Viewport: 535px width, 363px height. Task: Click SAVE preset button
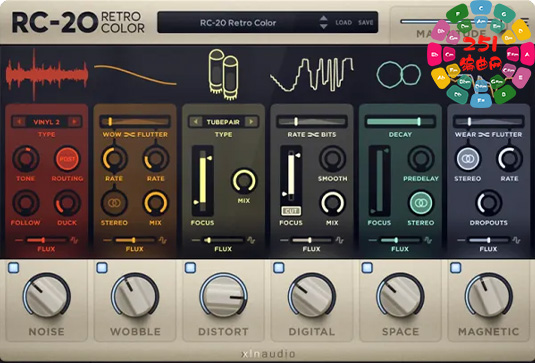(365, 23)
